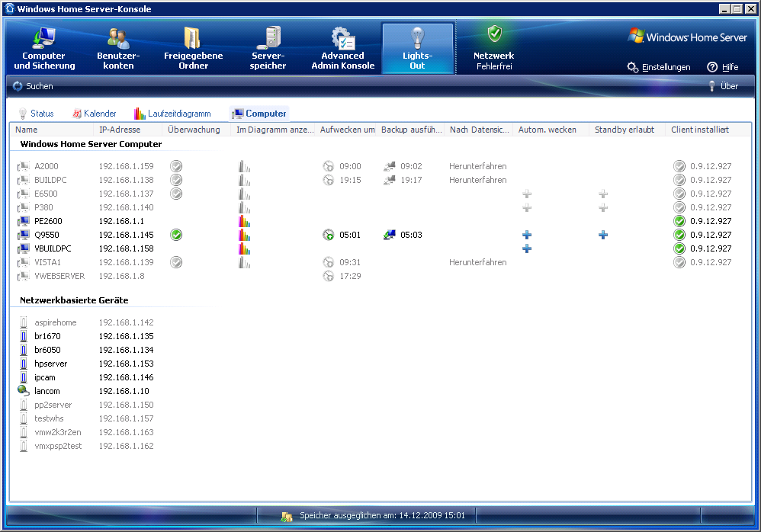Screen dimensions: 761x532
Task: Toggle Standby erlaubt plus for Q9550
Action: pyautogui.click(x=603, y=236)
